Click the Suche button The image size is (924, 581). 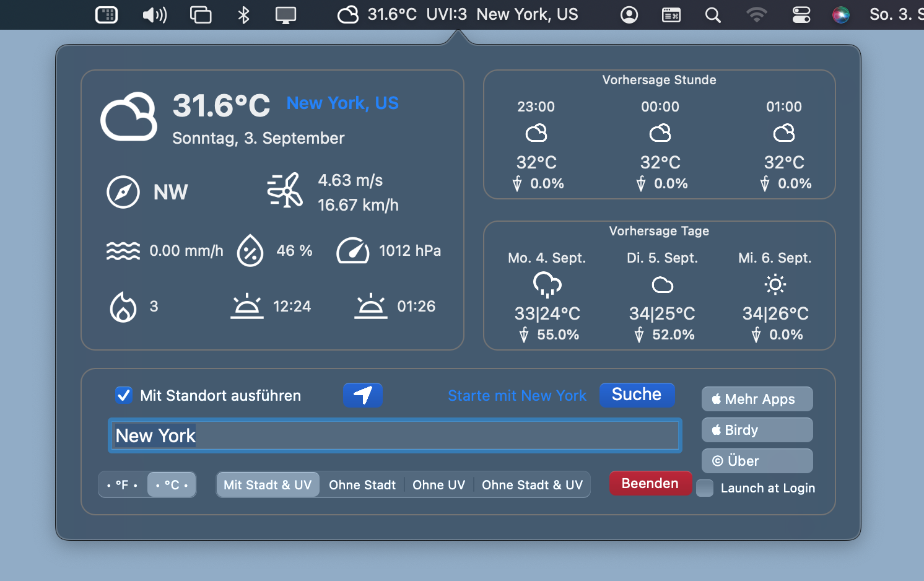coord(637,395)
